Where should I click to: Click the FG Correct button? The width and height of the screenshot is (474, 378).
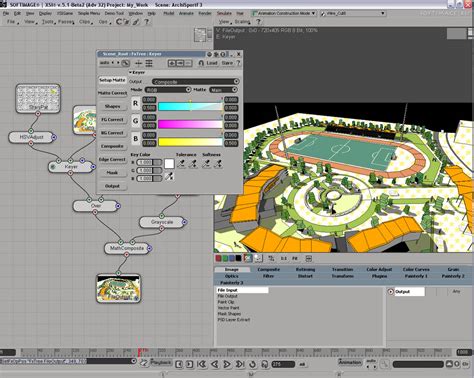112,119
